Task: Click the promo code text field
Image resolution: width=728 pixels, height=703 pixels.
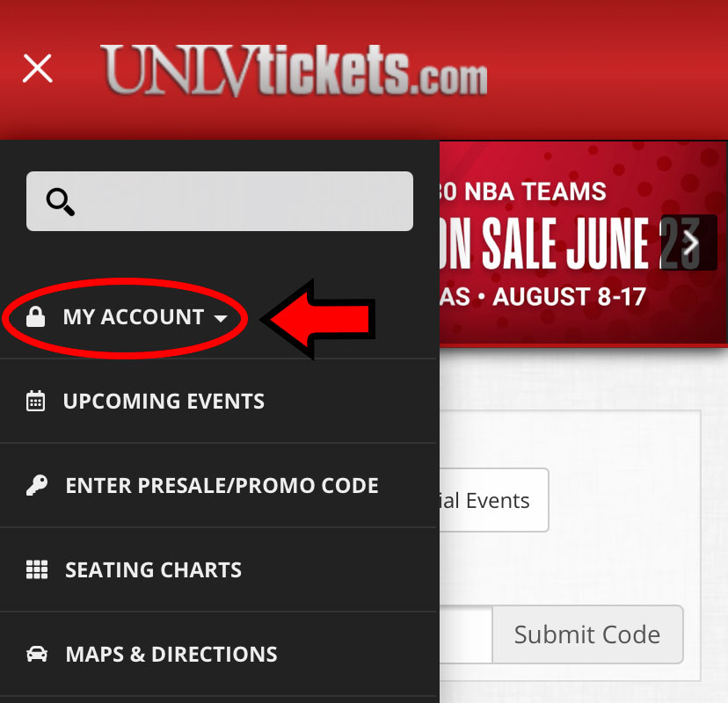Action: pos(465,634)
